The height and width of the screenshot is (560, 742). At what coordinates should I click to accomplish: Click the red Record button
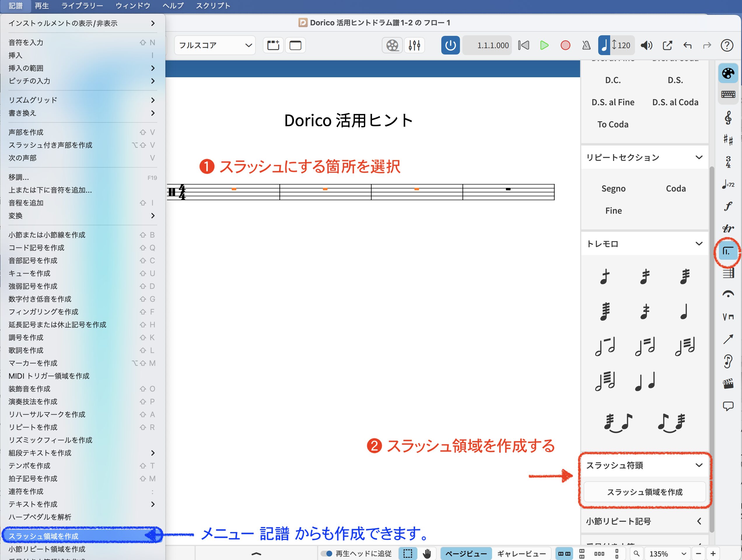tap(565, 45)
